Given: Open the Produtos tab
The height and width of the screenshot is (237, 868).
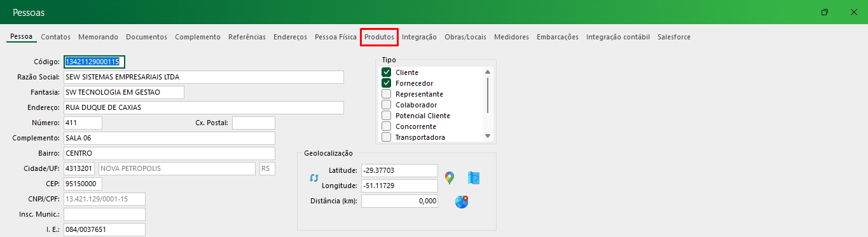Looking at the screenshot, I should coord(379,37).
